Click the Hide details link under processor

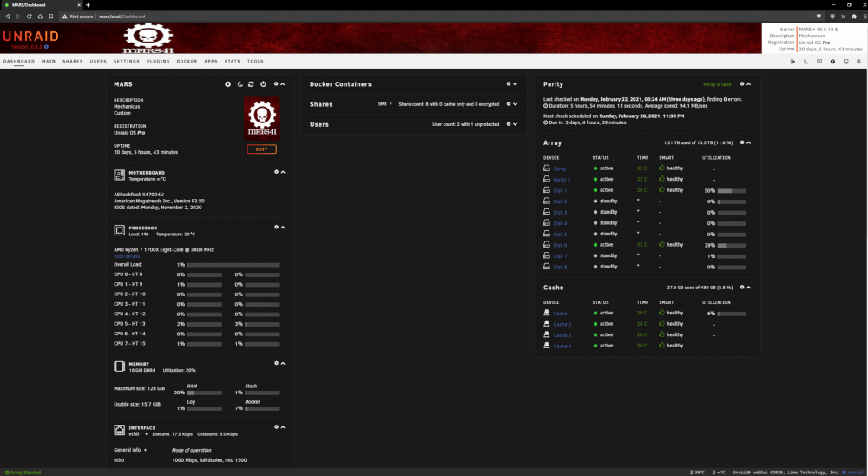pos(127,256)
